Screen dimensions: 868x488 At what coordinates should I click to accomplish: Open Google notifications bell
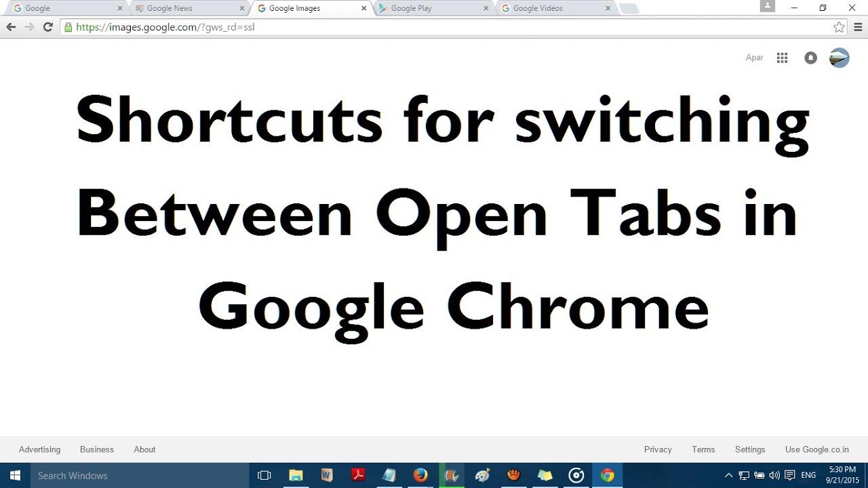tap(810, 58)
